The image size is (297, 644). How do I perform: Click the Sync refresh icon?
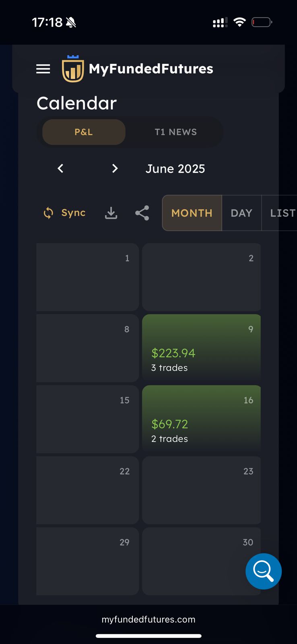click(48, 213)
